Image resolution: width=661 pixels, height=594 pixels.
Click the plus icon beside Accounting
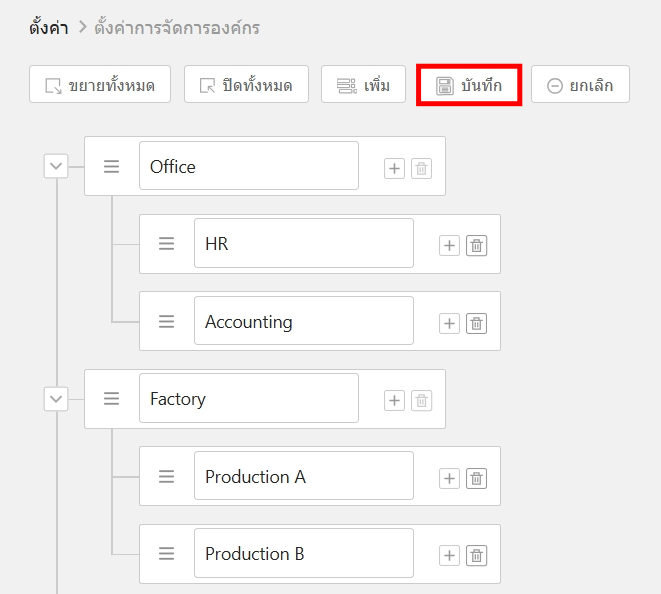click(x=449, y=323)
